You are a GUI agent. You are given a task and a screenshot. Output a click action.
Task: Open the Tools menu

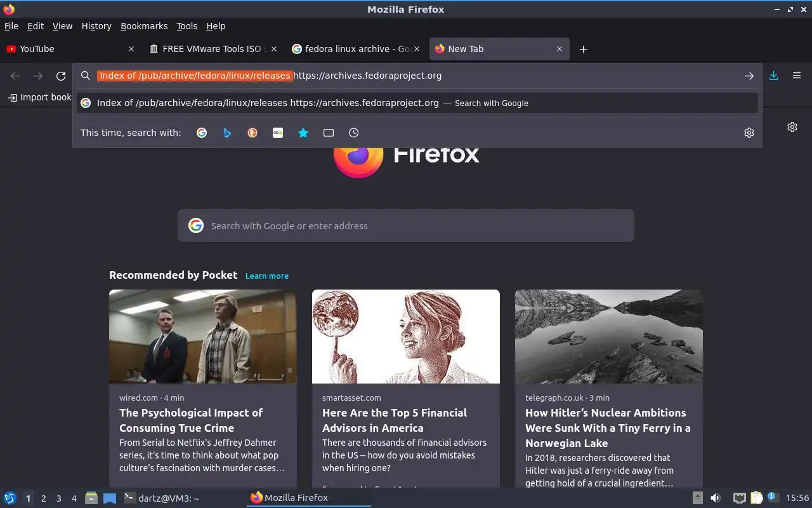[x=187, y=26]
